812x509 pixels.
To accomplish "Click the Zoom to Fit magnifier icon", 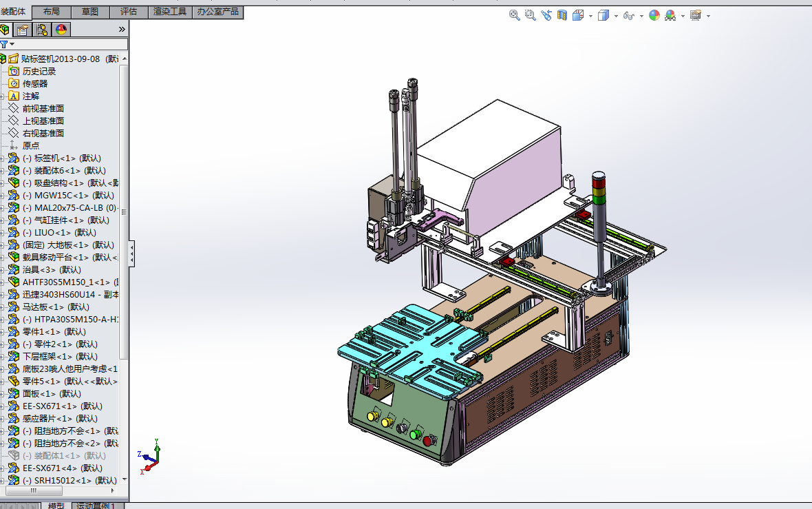I will tap(514, 15).
